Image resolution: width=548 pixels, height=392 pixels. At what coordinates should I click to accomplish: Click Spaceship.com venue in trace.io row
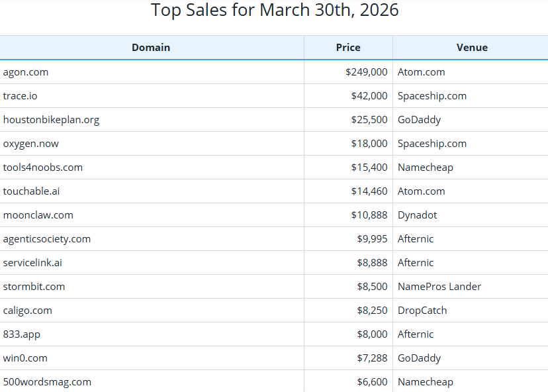tap(432, 96)
